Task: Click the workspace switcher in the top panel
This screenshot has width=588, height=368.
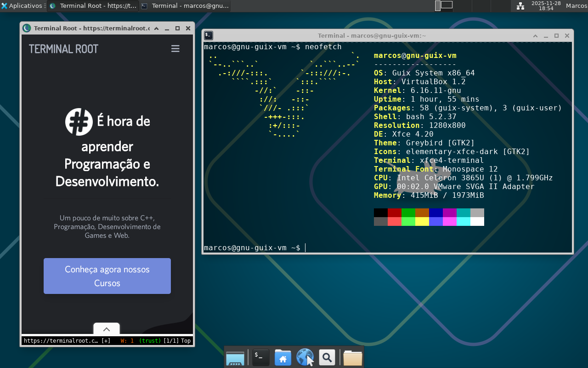Action: (444, 6)
